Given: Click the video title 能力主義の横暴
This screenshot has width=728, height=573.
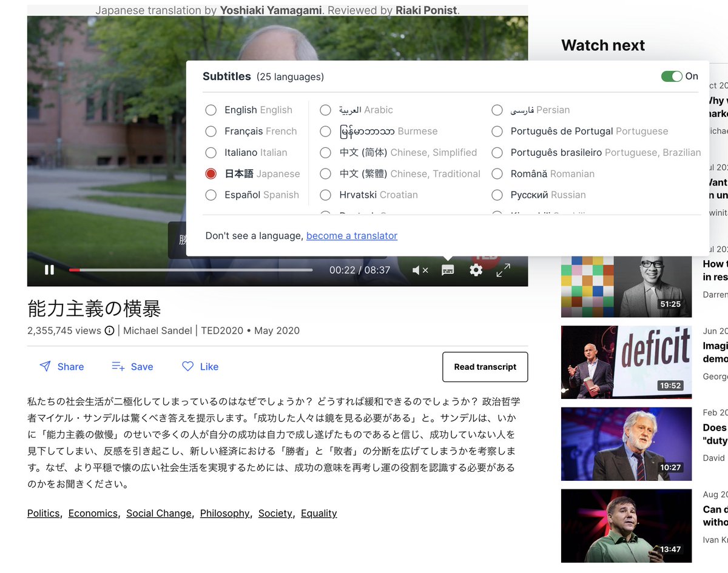Looking at the screenshot, I should (x=94, y=309).
